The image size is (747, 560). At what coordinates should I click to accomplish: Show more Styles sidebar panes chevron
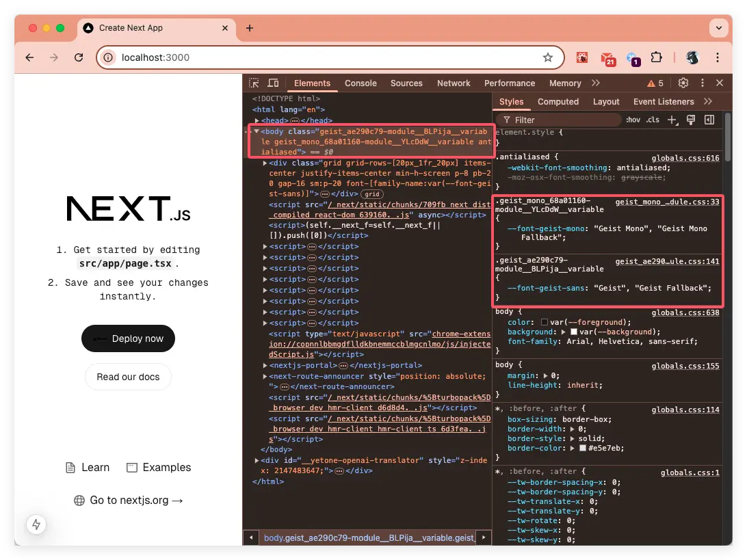[708, 101]
